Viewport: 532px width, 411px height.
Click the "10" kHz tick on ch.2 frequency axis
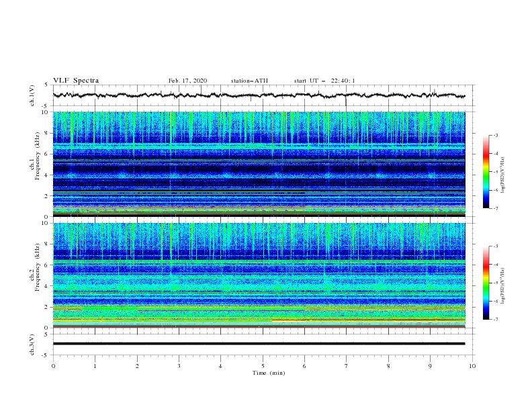[x=46, y=223]
